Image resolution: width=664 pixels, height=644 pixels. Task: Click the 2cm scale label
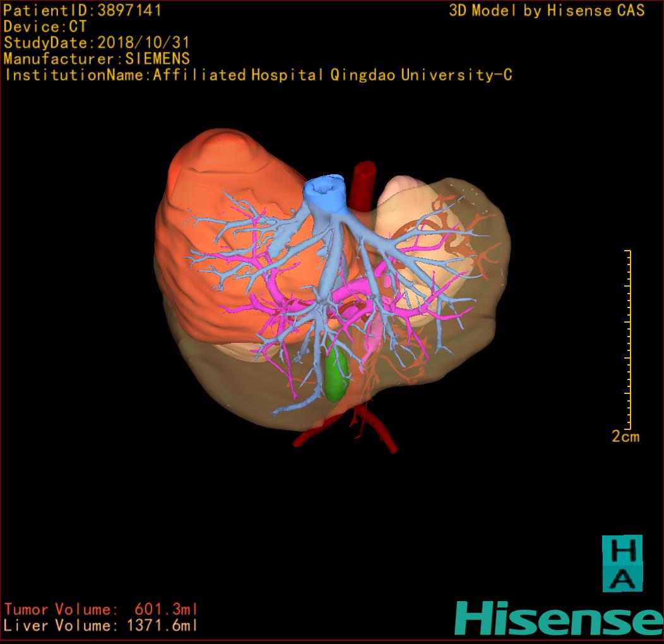click(x=625, y=436)
